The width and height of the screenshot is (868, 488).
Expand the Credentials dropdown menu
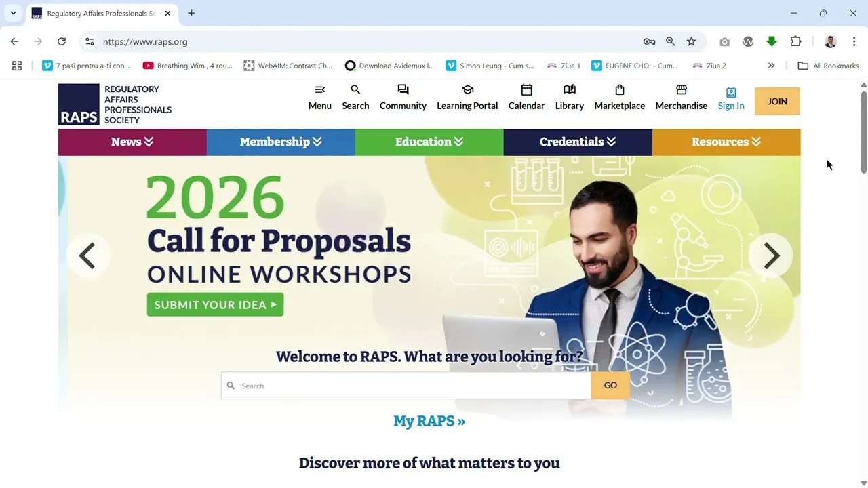(578, 142)
